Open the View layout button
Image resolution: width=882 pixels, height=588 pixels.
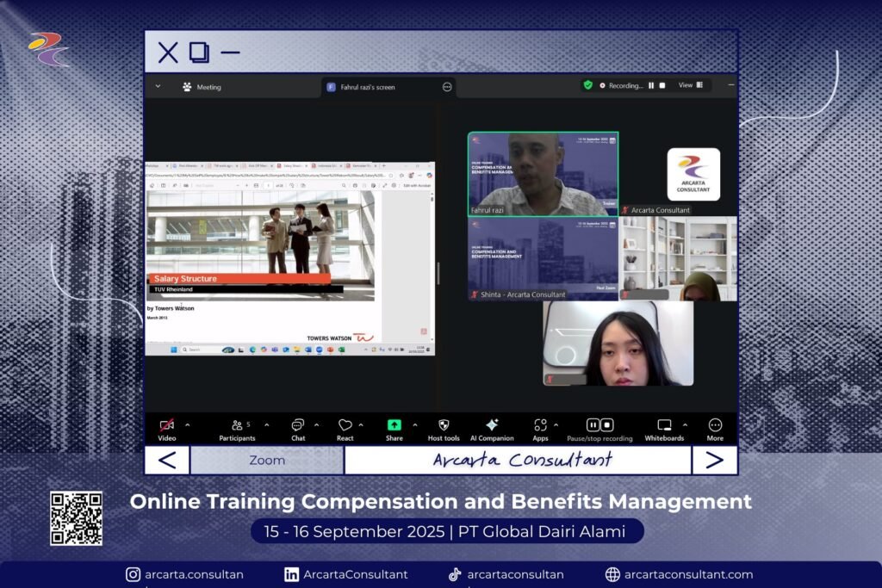tap(690, 85)
